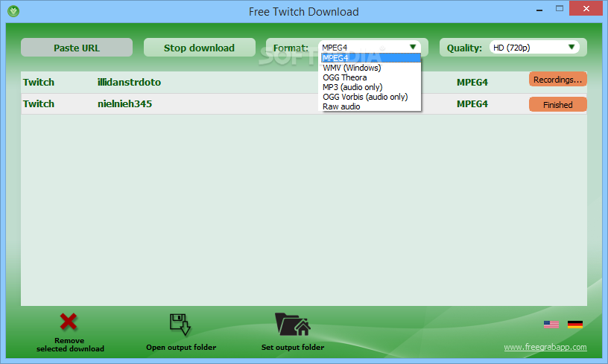Viewport: 608px width, 364px height.
Task: Select the nielnieh345 download row
Action: [303, 103]
